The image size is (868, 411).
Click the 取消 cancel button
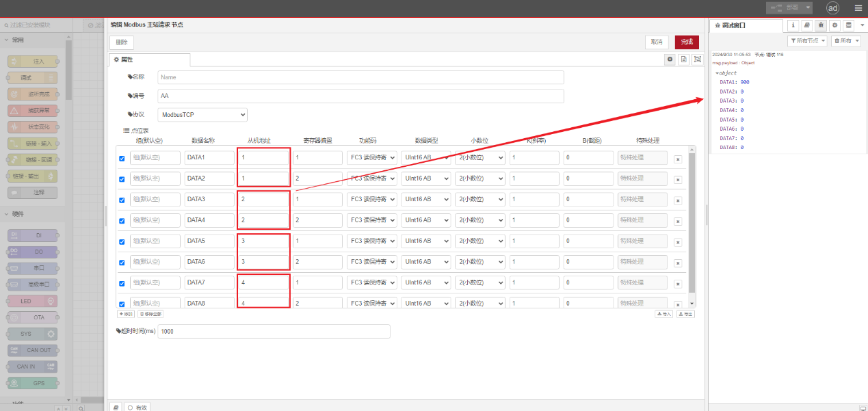pos(657,42)
